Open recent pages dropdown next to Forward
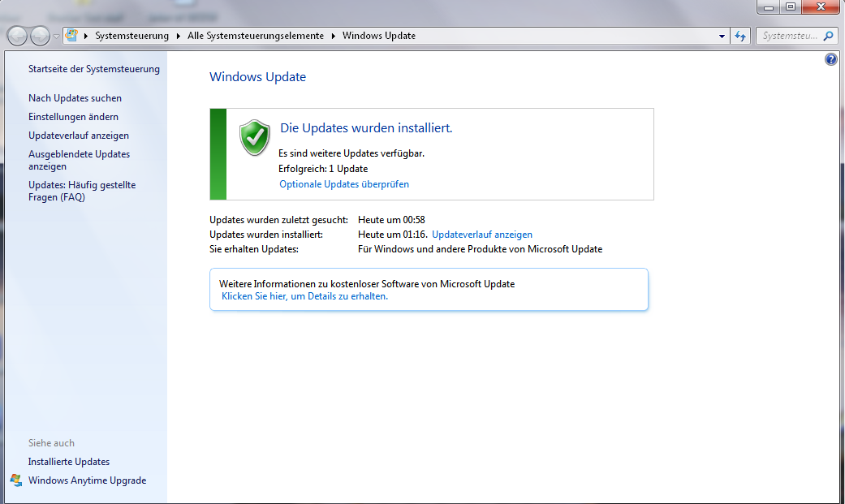This screenshot has height=504, width=845. [56, 36]
